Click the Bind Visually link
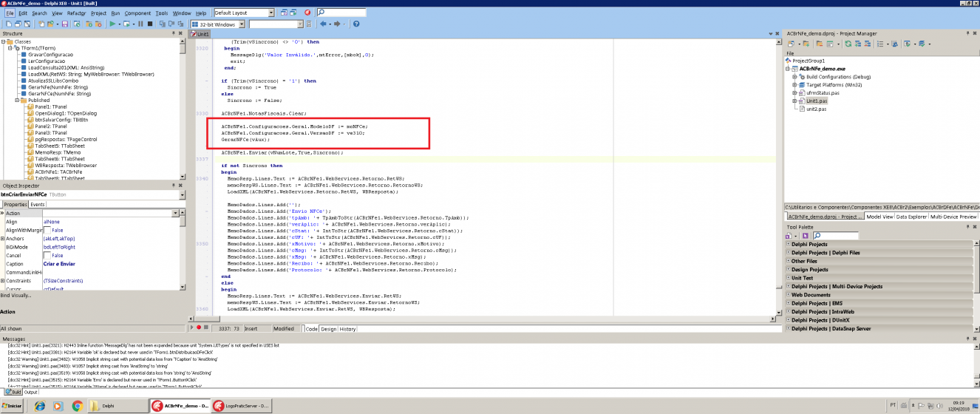 coord(16,295)
